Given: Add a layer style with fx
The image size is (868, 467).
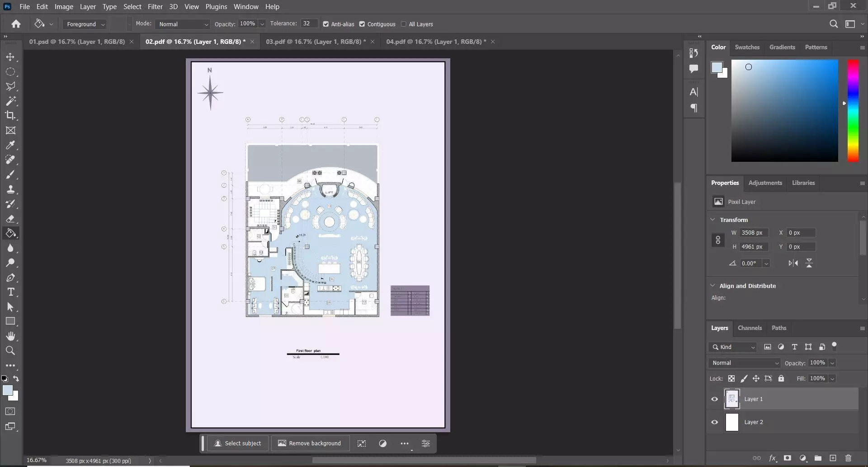Looking at the screenshot, I should click(x=773, y=458).
